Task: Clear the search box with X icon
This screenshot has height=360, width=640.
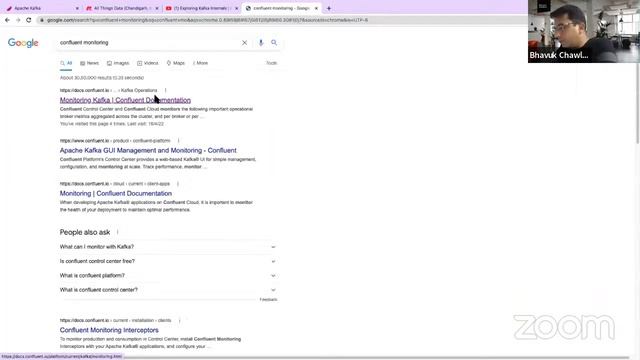Action: coord(244,42)
